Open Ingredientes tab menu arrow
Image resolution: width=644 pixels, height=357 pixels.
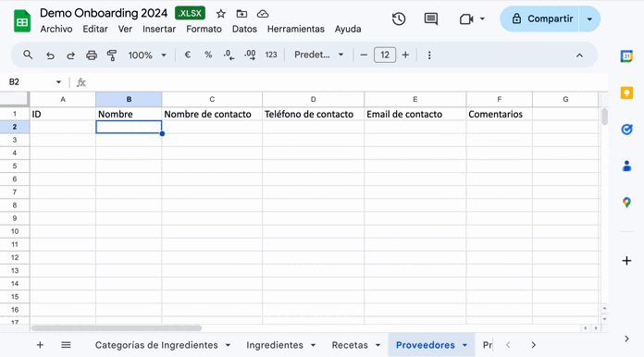tap(313, 345)
